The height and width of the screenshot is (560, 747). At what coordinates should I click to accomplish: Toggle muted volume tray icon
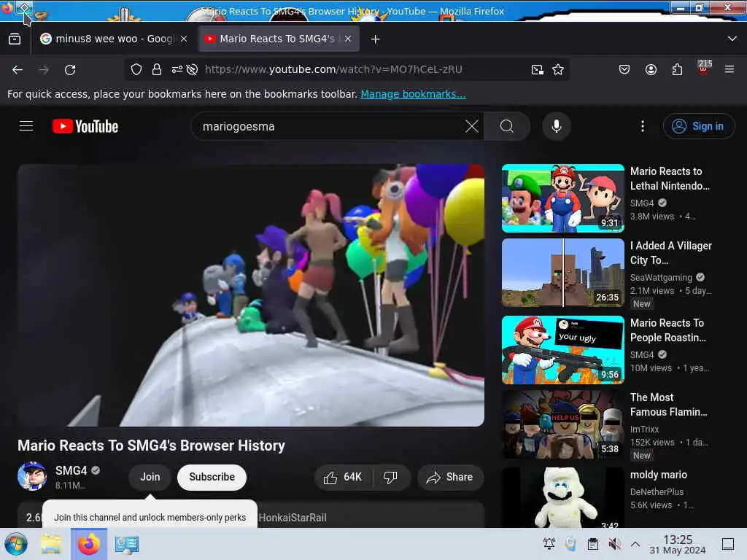[x=614, y=544]
